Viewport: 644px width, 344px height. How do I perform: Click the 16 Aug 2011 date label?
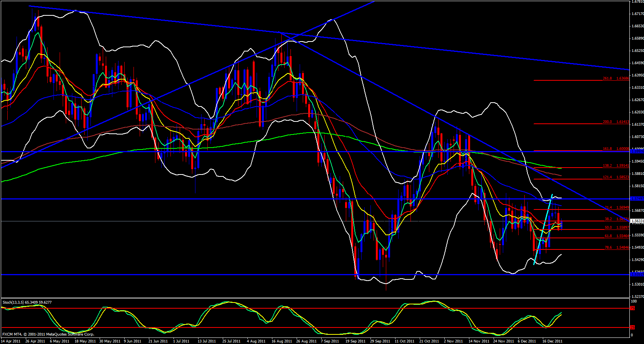point(281,341)
